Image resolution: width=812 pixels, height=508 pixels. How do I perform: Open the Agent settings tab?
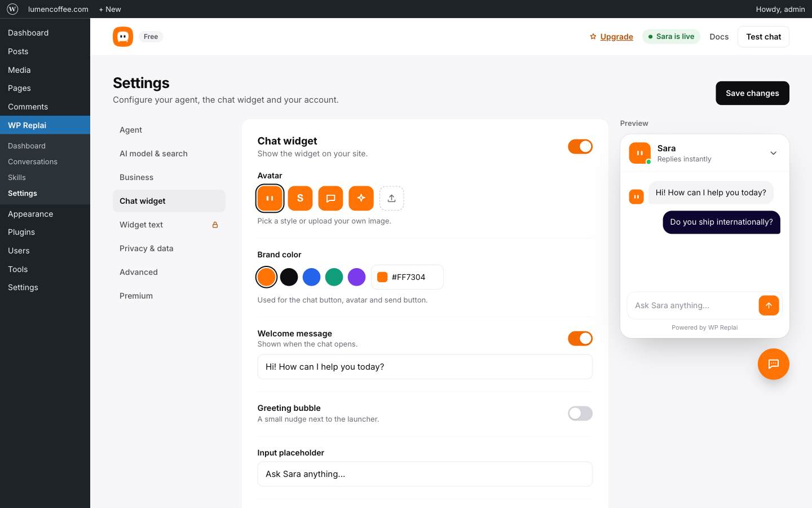(x=169, y=130)
